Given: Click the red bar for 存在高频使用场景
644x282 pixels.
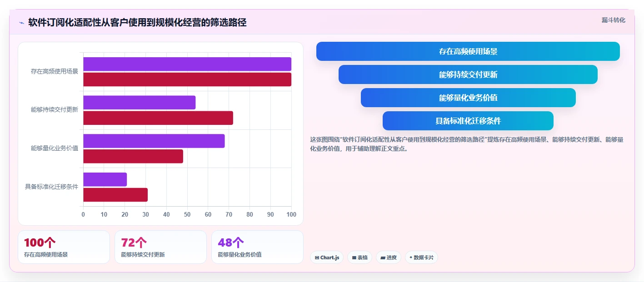Looking at the screenshot, I should click(187, 79).
